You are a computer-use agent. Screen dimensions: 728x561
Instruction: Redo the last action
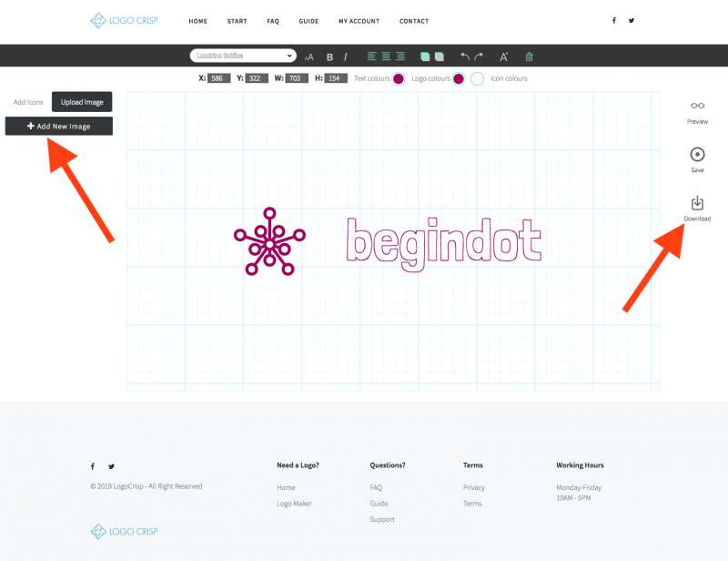479,56
